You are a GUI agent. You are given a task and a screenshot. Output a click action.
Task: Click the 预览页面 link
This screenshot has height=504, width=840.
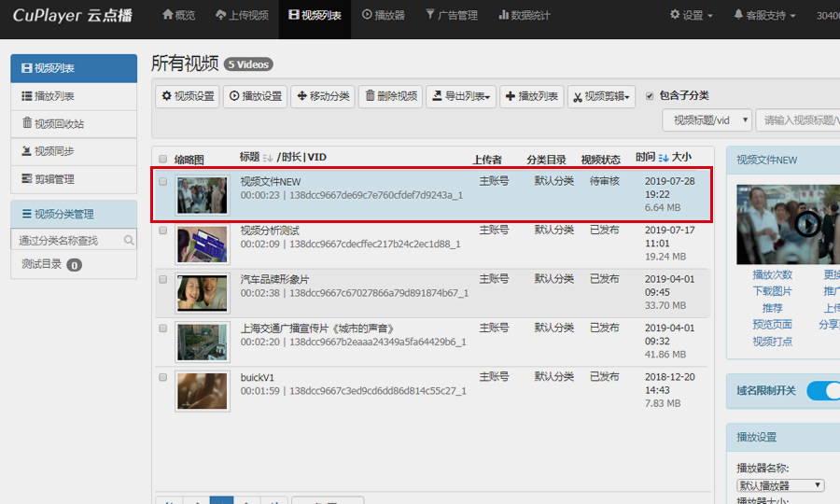click(x=772, y=325)
